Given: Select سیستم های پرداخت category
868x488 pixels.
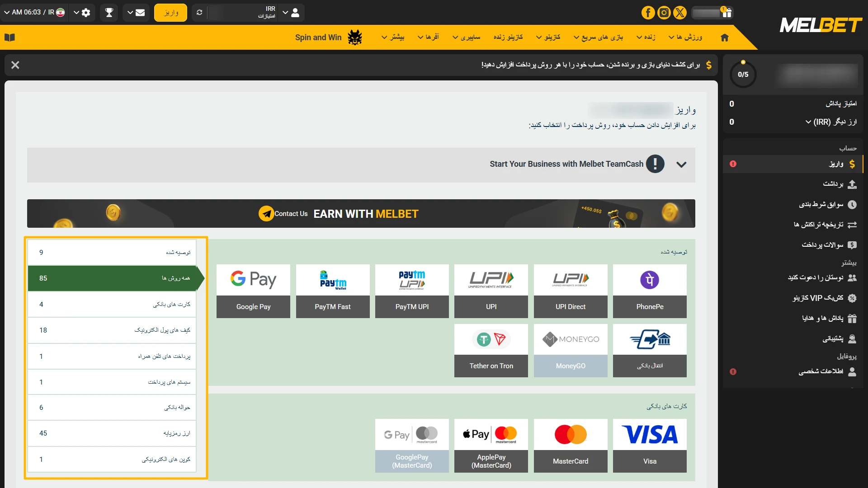Looking at the screenshot, I should [x=112, y=382].
